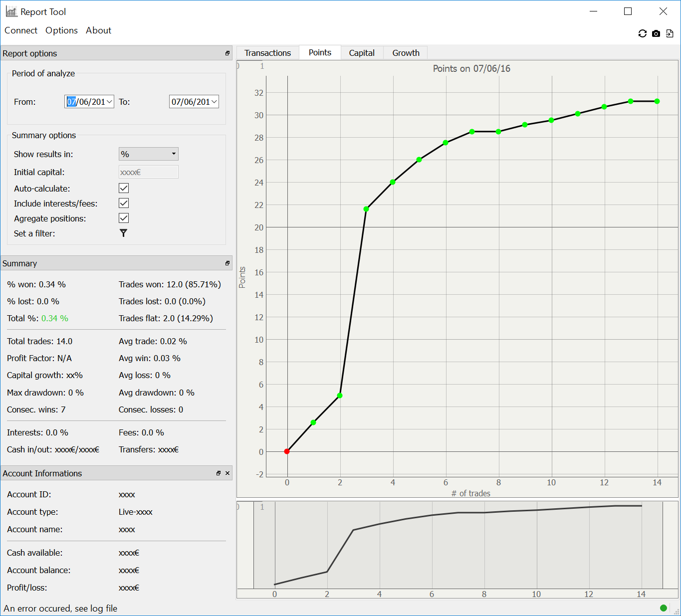Screen dimensions: 681x616
Task: Open the From date dropdown
Action: [109, 102]
